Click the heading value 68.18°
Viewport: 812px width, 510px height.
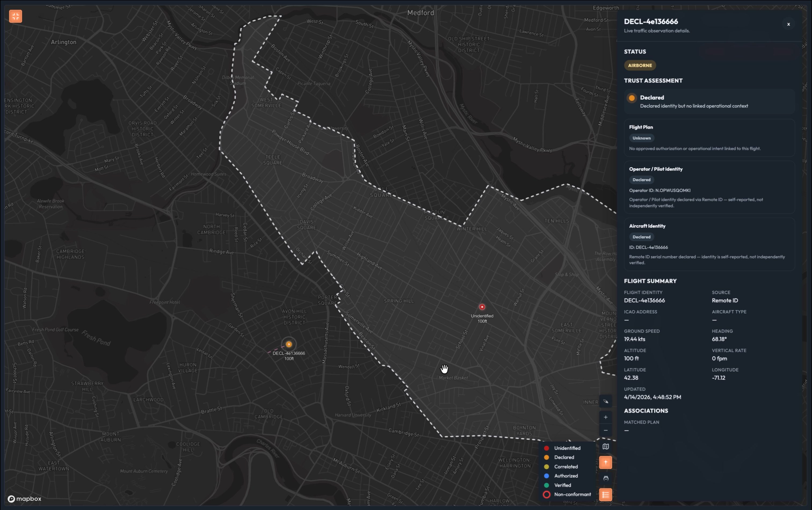tap(719, 339)
